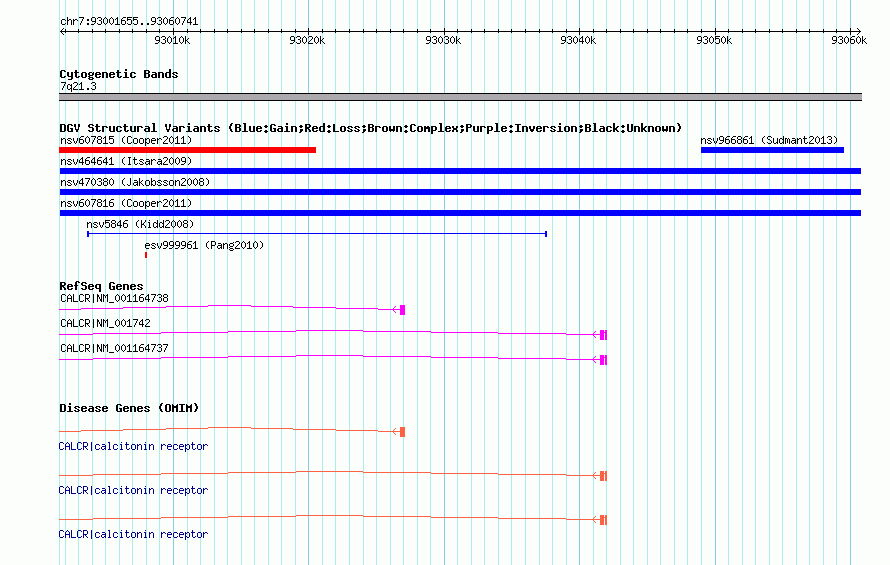Click the 93060k ruler tick label

pyautogui.click(x=849, y=40)
